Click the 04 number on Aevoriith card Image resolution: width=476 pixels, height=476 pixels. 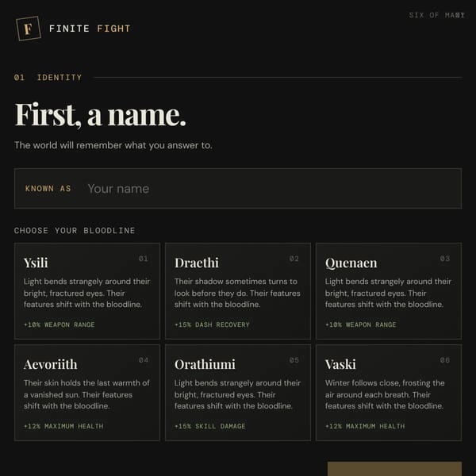point(144,360)
